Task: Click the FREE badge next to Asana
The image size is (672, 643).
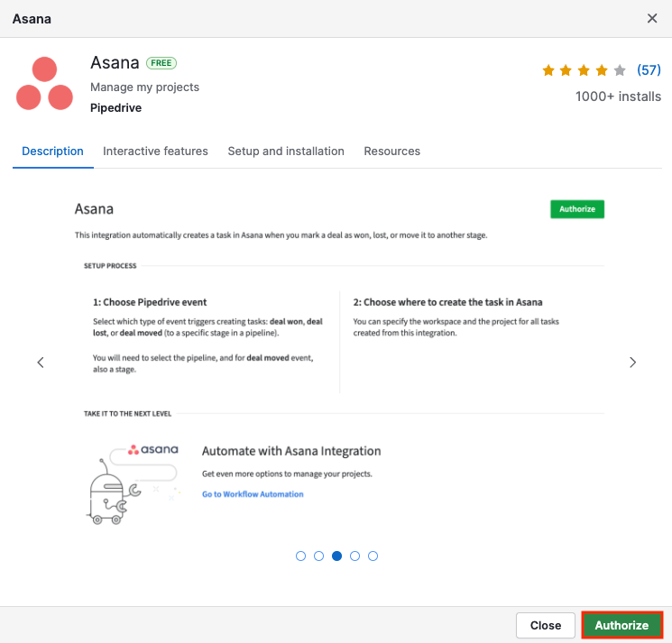Action: pyautogui.click(x=161, y=63)
